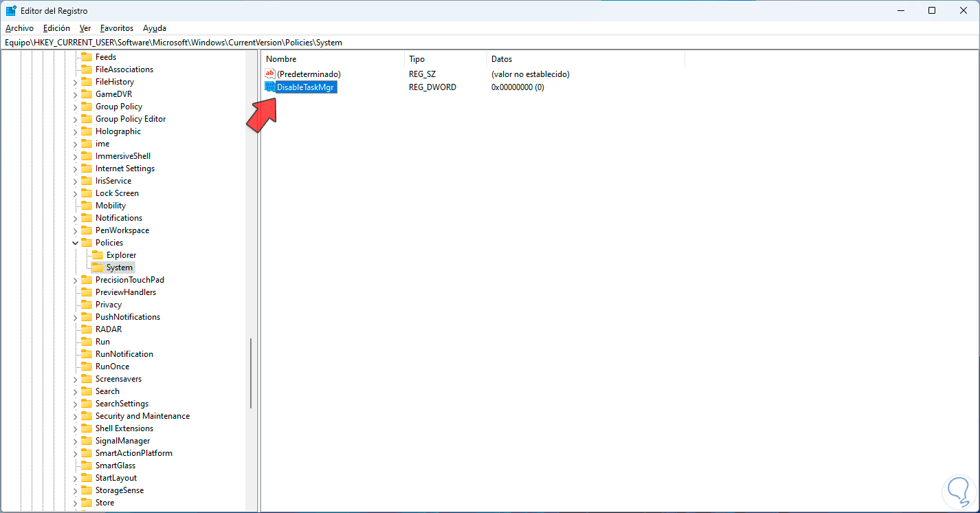Expand the PrecisionTouchPad key
Screen dimensions: 980x513
point(75,280)
